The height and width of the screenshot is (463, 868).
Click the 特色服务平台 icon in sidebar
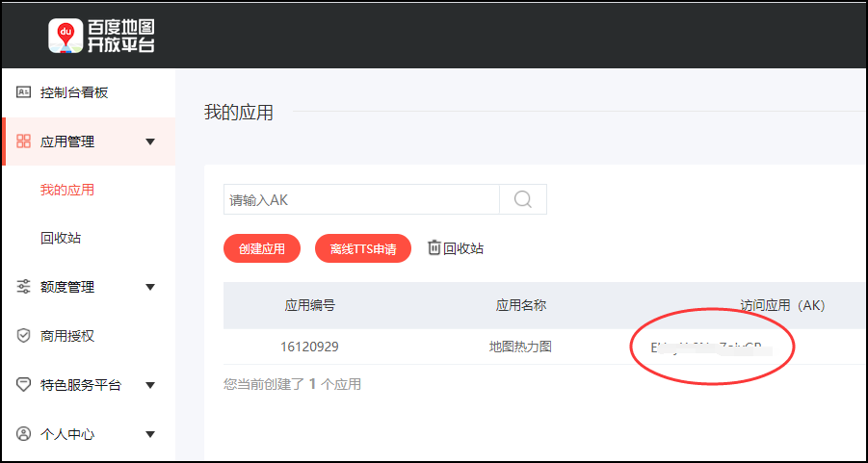(x=24, y=385)
